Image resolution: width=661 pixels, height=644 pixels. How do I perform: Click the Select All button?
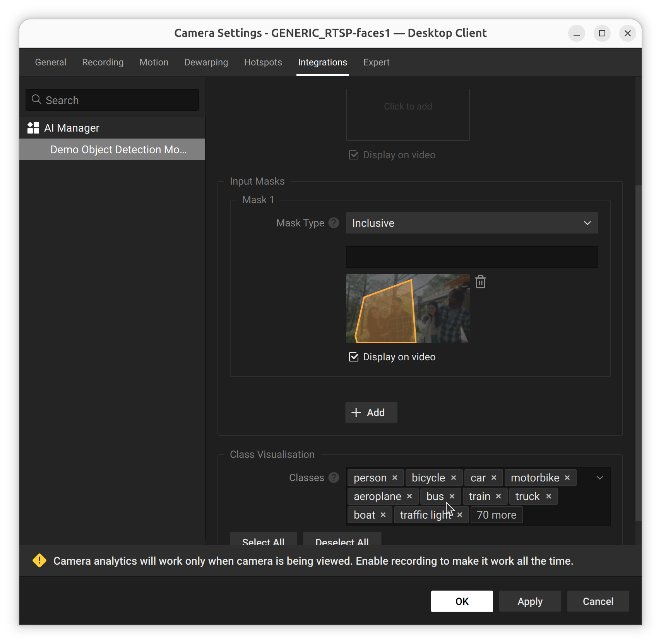point(263,539)
